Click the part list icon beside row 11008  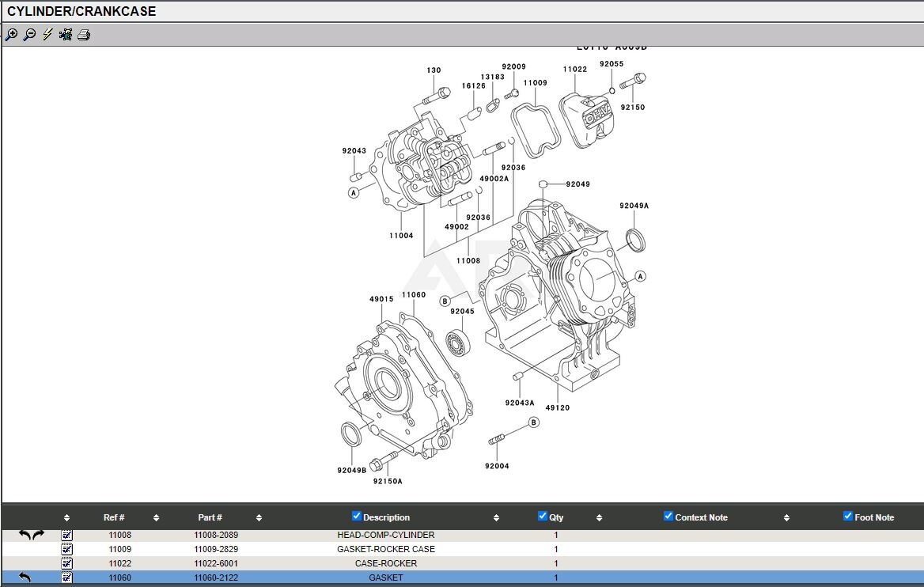click(66, 534)
